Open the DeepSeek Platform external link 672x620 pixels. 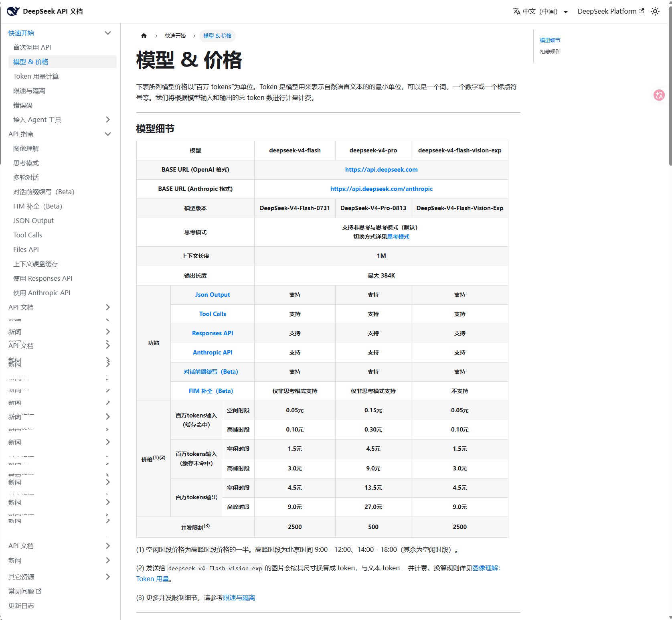(x=611, y=11)
